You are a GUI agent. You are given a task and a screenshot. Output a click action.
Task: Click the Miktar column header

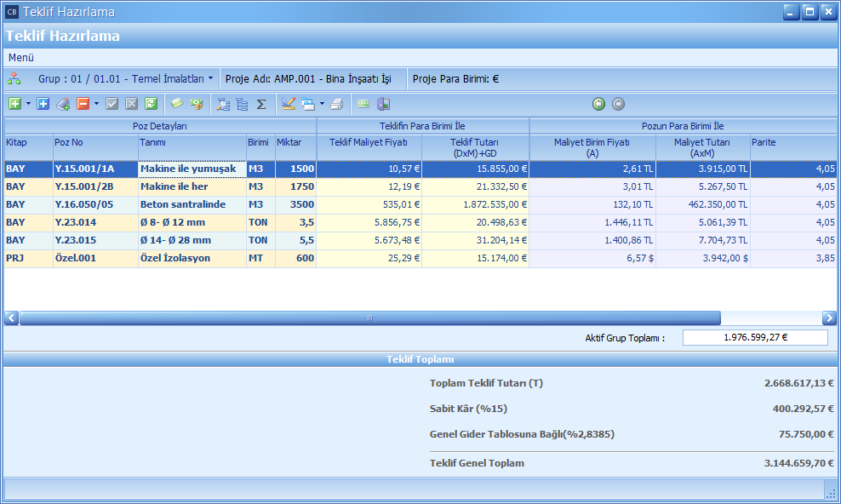(295, 142)
